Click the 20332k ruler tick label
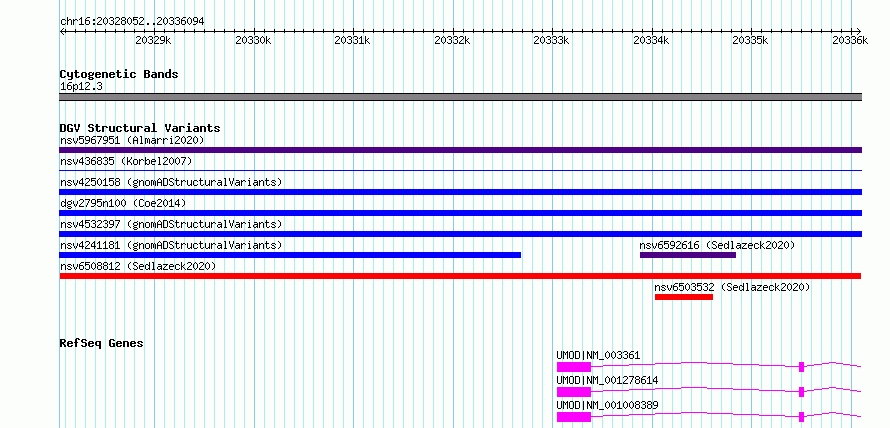 452,40
